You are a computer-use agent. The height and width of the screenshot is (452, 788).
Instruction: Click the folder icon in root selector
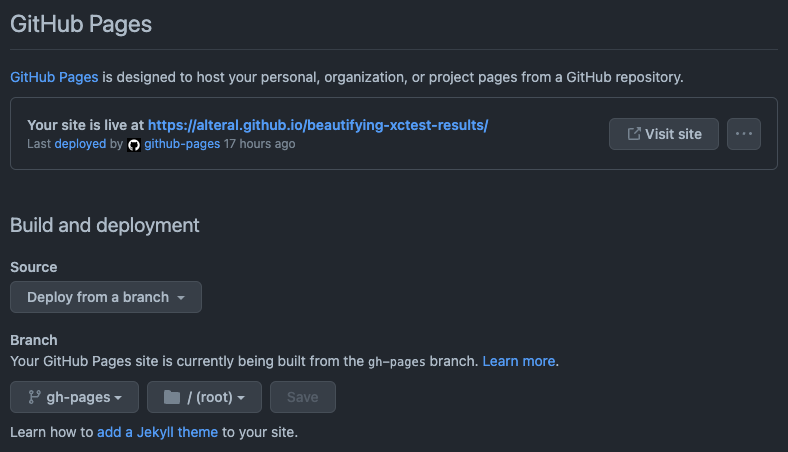click(x=172, y=397)
